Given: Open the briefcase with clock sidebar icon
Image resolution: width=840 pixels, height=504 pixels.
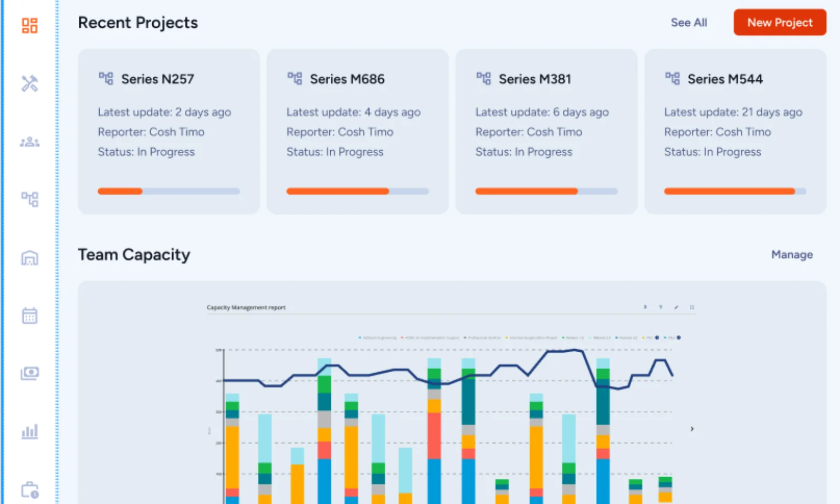Looking at the screenshot, I should click(29, 490).
